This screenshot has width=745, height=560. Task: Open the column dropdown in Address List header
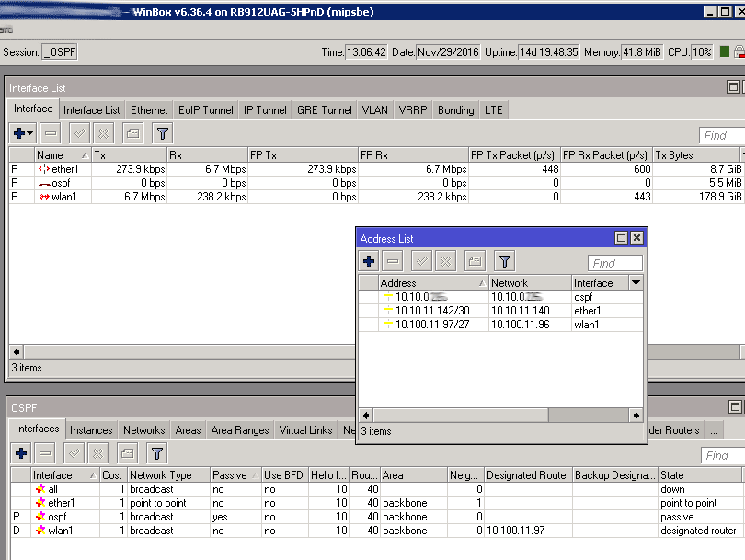pyautogui.click(x=636, y=283)
